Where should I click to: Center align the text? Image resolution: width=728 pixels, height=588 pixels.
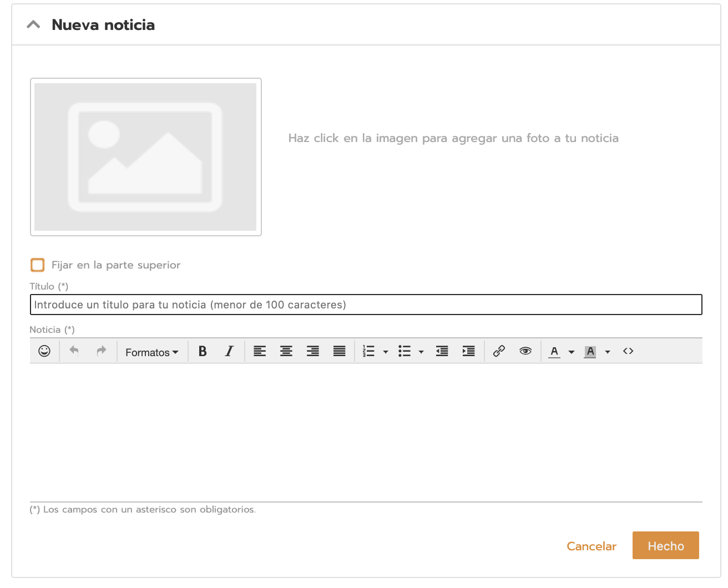coord(286,351)
